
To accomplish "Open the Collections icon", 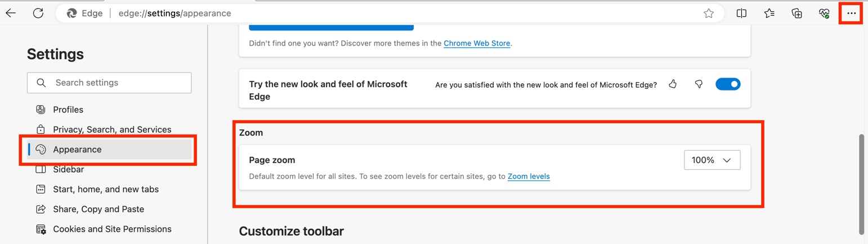I will [797, 13].
